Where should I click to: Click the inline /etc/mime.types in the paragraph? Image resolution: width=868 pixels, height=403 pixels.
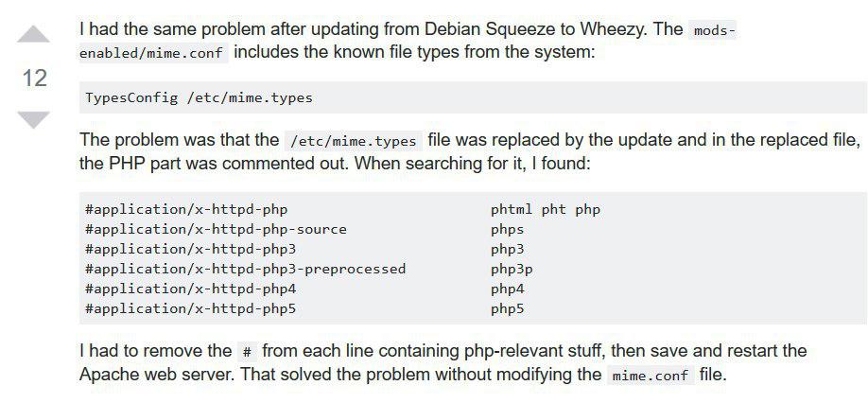[354, 141]
